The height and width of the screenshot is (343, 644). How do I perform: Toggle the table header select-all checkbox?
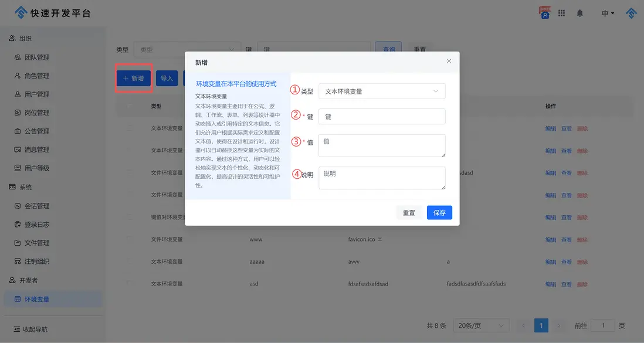129,106
